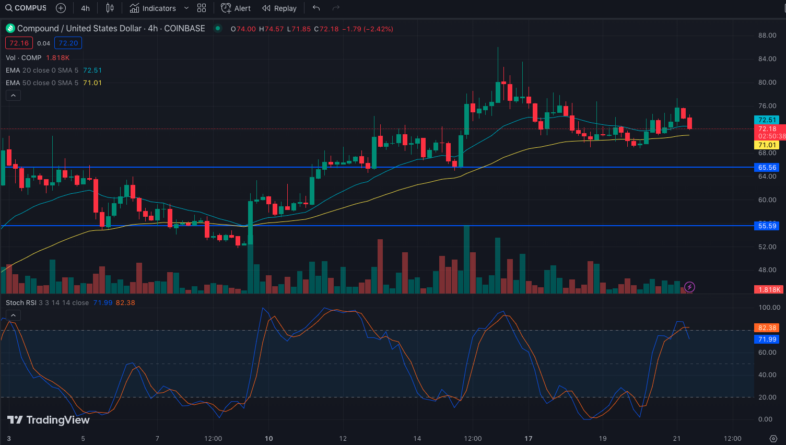The width and height of the screenshot is (786, 445).
Task: Select the EMA 20 close indicator legend
Action: click(x=42, y=70)
